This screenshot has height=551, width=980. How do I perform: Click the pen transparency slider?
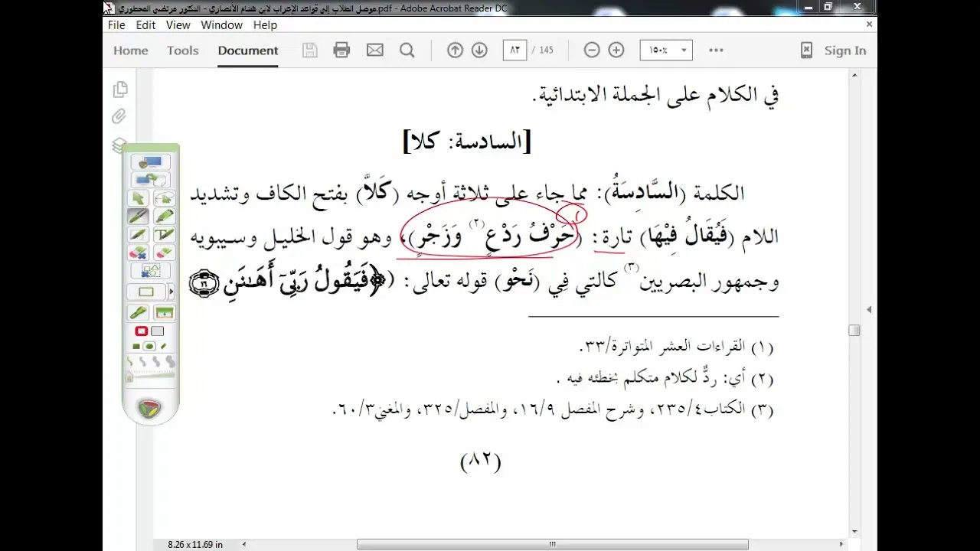pos(151,377)
